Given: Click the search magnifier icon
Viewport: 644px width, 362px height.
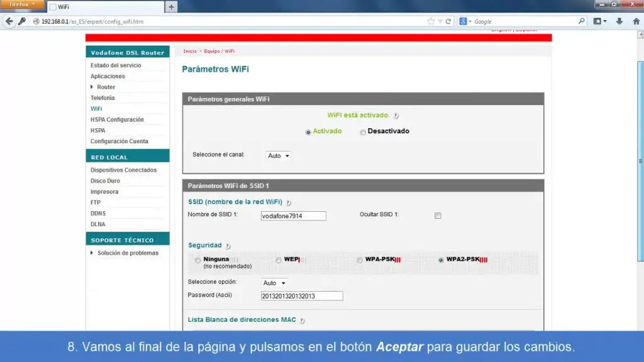Looking at the screenshot, I should [582, 21].
